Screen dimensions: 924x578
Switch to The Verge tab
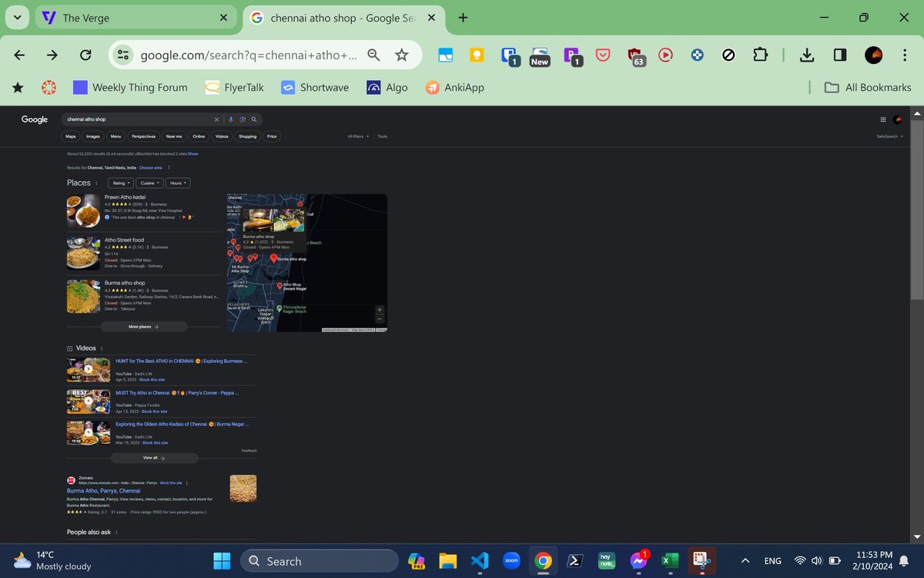coord(136,18)
